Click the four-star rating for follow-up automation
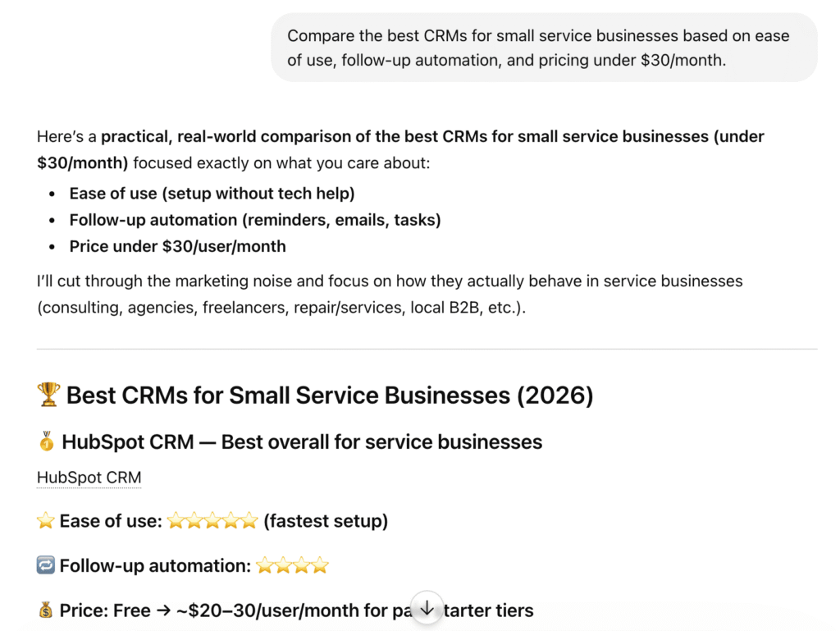 (x=293, y=565)
